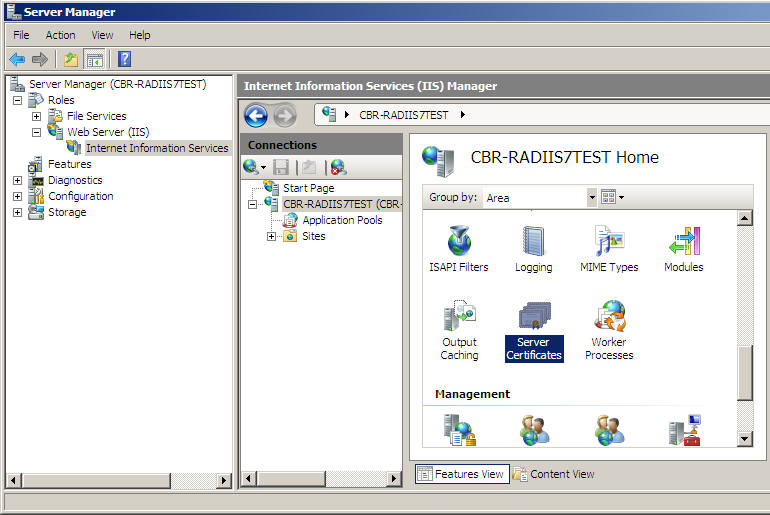Expand the Configuration tree node
The width and height of the screenshot is (770, 515).
pos(17,196)
